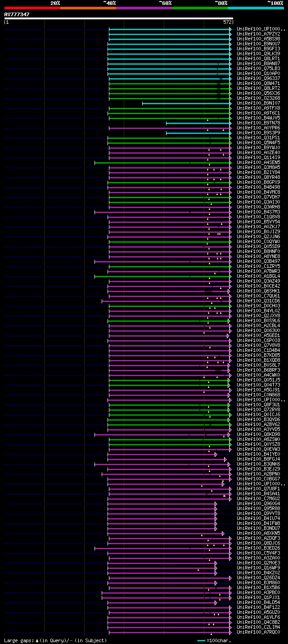Click the cyan segment of identity color scale
This screenshot has height=644, width=288.
[x=256, y=8]
